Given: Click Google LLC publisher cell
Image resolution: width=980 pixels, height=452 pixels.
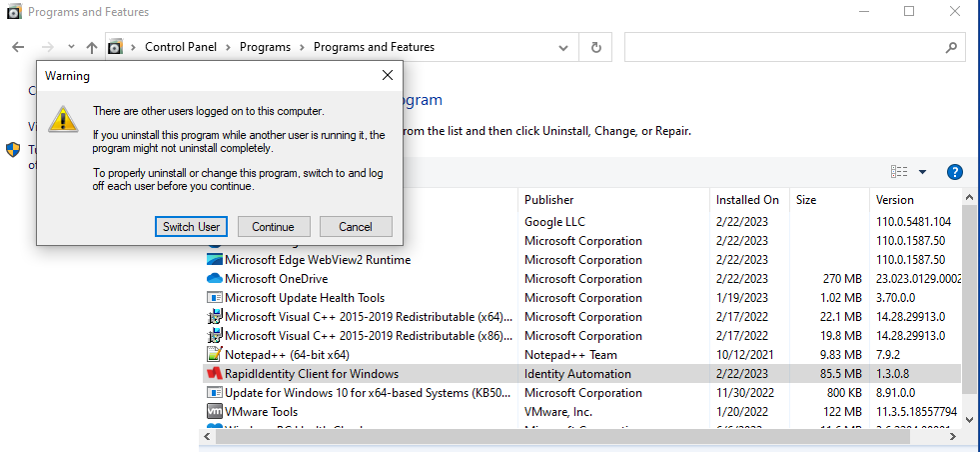Looking at the screenshot, I should [x=555, y=222].
